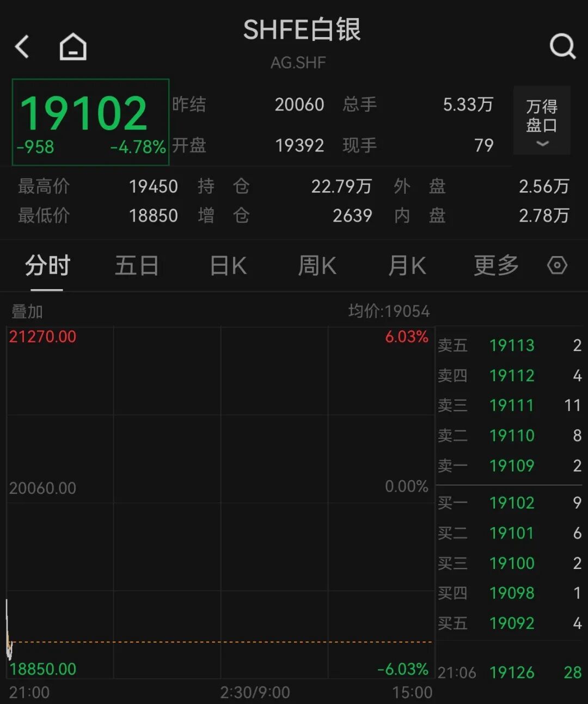
Task: Tap the 开盘 19392 value
Action: tap(299, 145)
